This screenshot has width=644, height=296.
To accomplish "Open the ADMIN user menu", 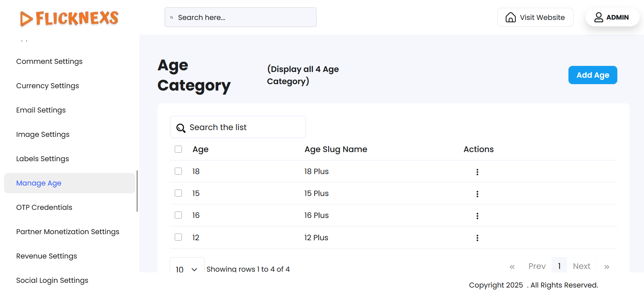I will tap(612, 17).
